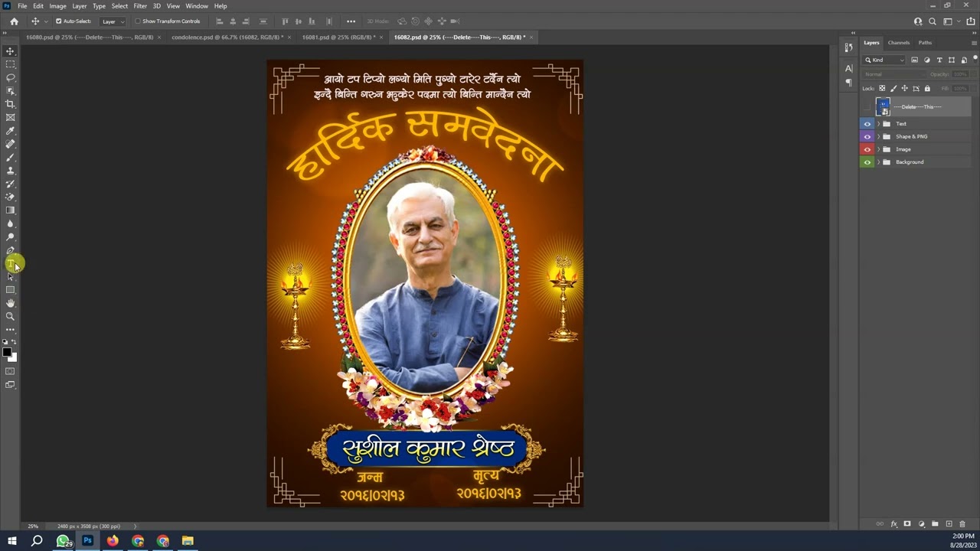Hide the Shape & PNG group
The width and height of the screenshot is (980, 551).
click(x=867, y=136)
